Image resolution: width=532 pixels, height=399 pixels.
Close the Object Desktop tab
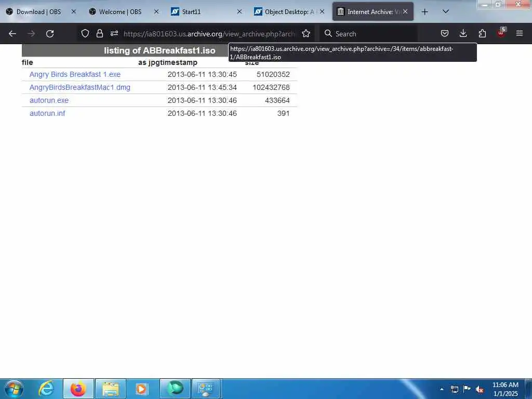(322, 11)
